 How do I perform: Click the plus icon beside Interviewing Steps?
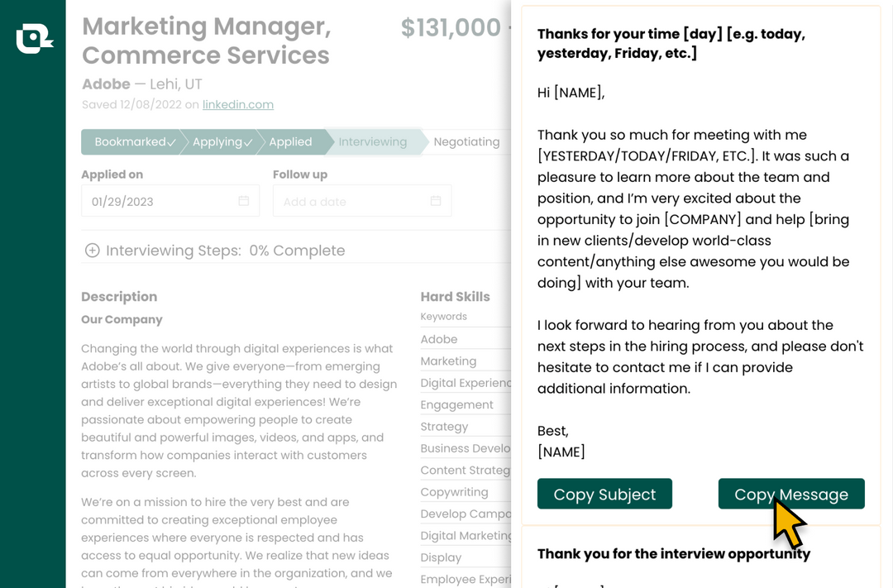(x=93, y=250)
